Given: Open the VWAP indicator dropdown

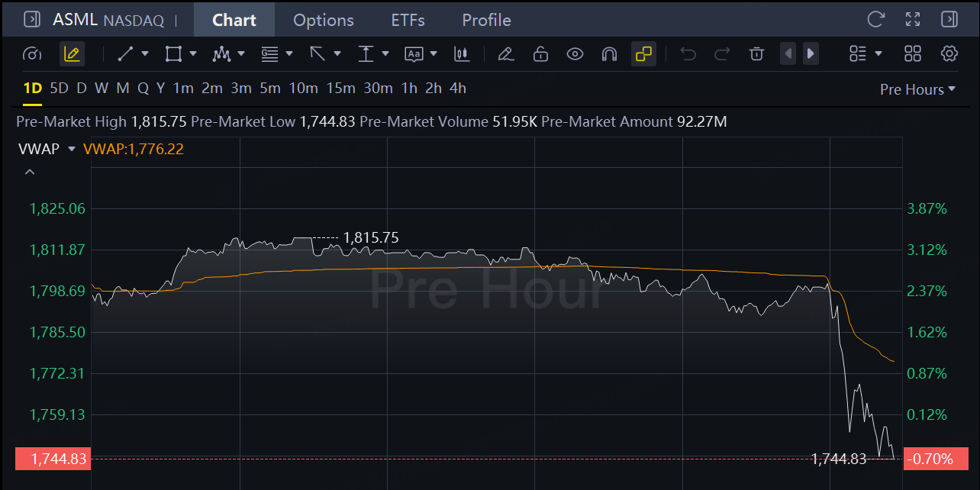Looking at the screenshot, I should tap(72, 149).
